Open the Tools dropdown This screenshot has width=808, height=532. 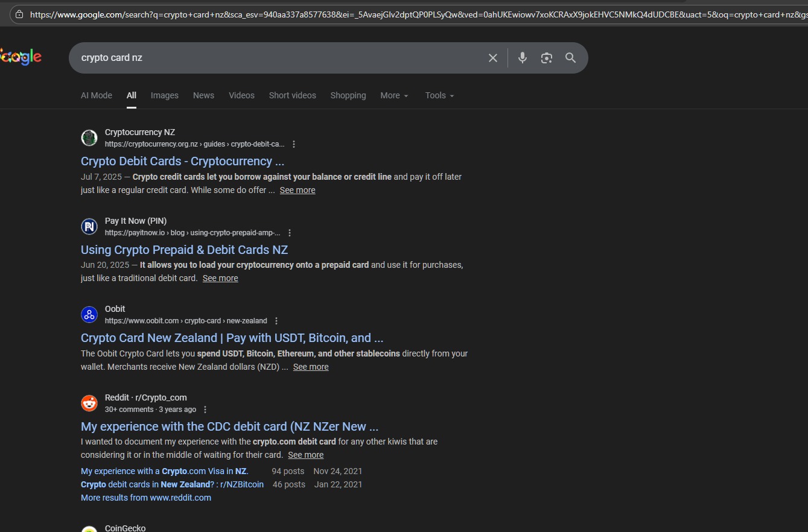[x=439, y=95]
